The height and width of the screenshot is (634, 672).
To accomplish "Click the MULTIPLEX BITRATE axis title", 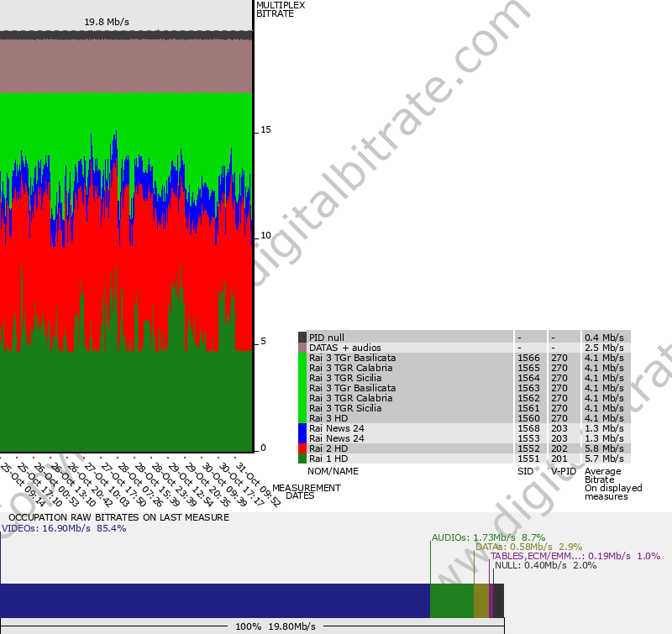I will click(281, 9).
